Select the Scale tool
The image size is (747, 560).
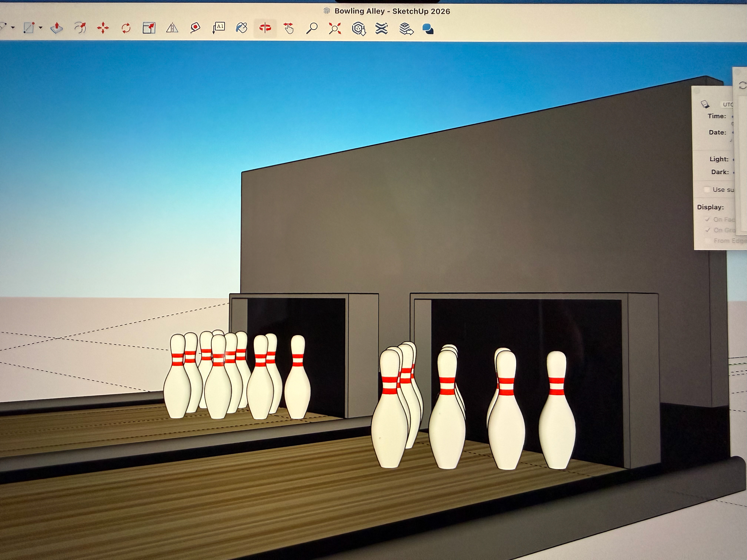point(149,28)
